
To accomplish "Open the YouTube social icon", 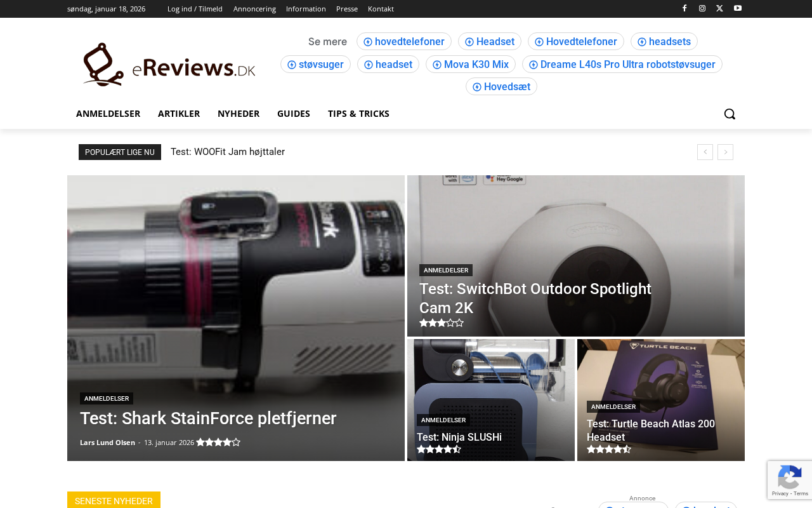I will click(738, 8).
